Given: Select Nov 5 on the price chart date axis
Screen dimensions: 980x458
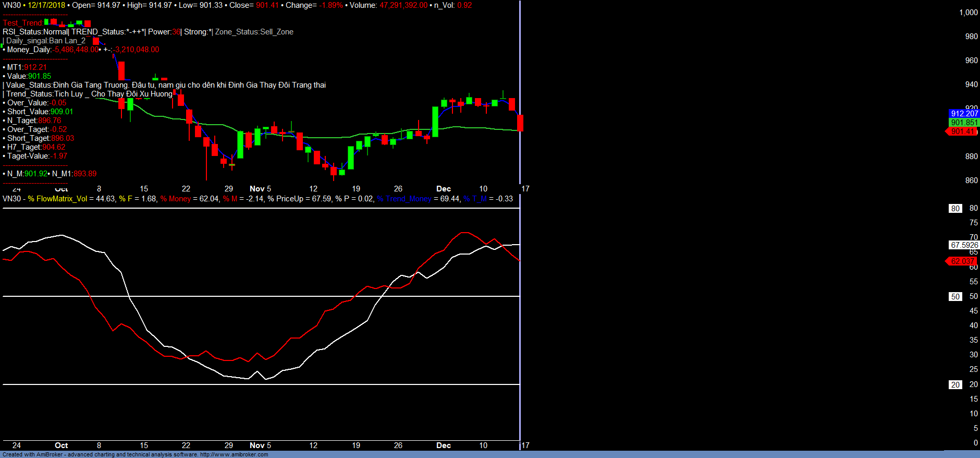Looking at the screenshot, I should [x=260, y=189].
